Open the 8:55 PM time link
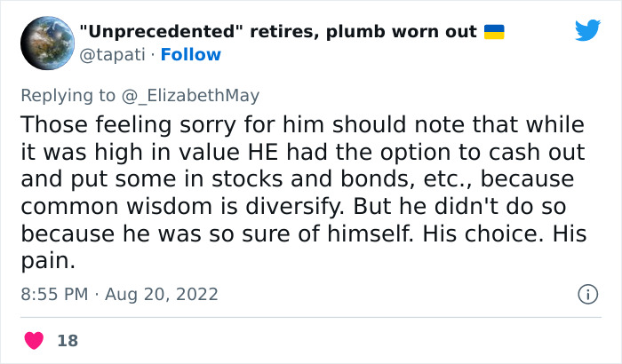The width and height of the screenshot is (622, 364). [55, 294]
